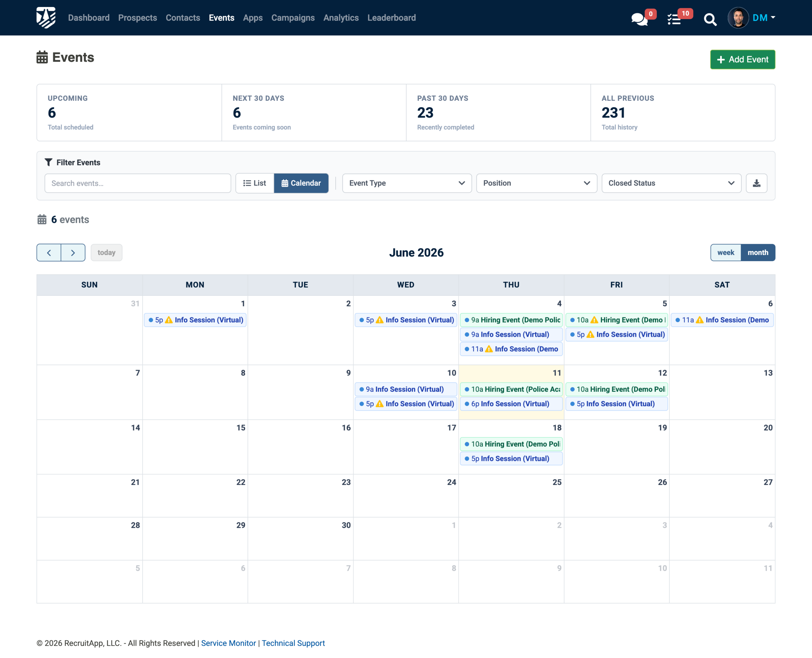Image resolution: width=812 pixels, height=658 pixels.
Task: Open Apps in the navbar
Action: [x=252, y=18]
